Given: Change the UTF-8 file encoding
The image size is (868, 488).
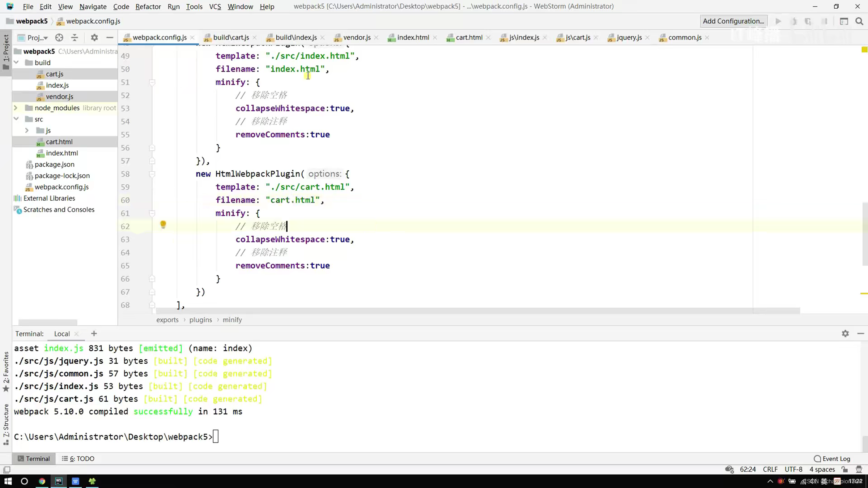Looking at the screenshot, I should point(793,469).
